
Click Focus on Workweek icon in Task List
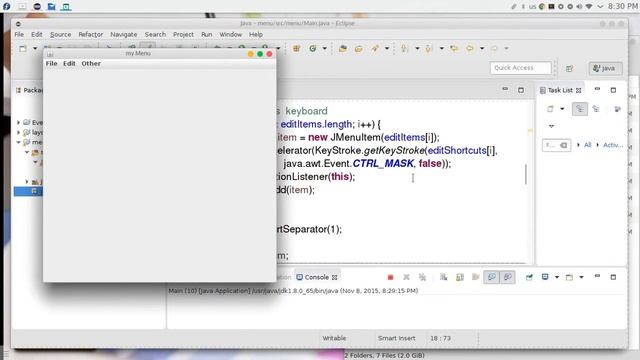617,109
